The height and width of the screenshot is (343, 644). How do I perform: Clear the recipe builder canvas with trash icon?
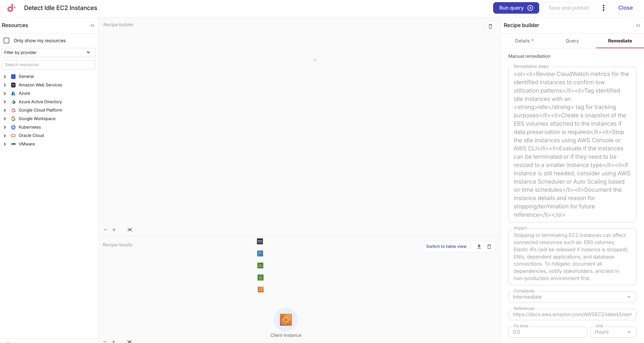pos(490,26)
